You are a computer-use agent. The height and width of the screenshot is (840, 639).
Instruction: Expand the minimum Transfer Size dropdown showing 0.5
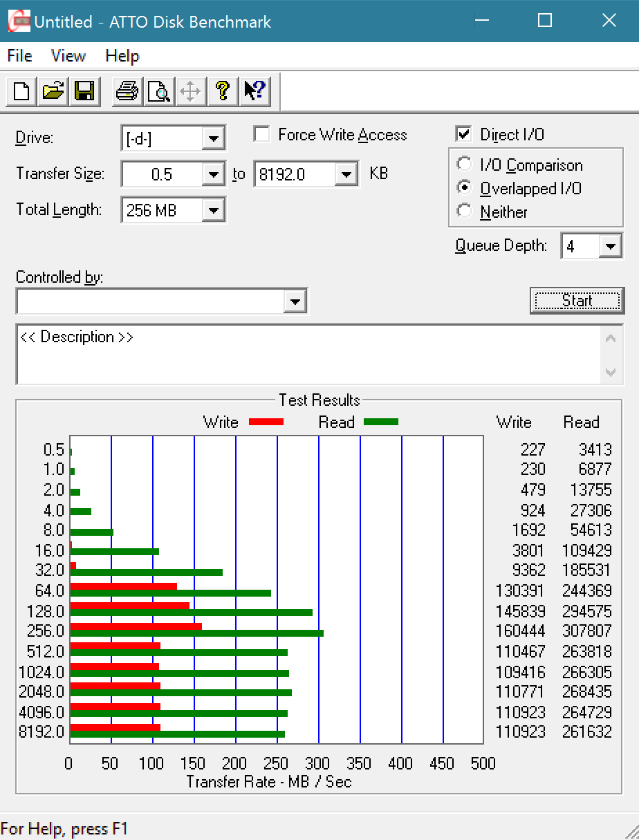(x=214, y=174)
